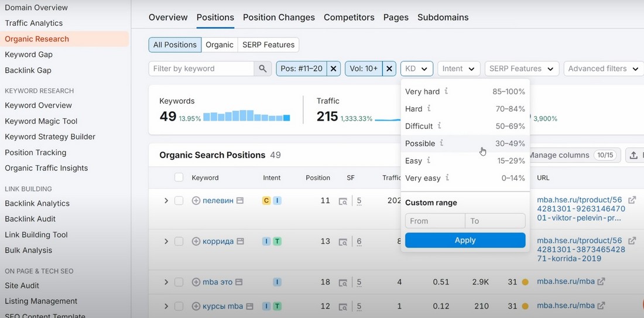Tick the checkbox for the пелевин row
Image resolution: width=644 pixels, height=318 pixels.
point(179,200)
